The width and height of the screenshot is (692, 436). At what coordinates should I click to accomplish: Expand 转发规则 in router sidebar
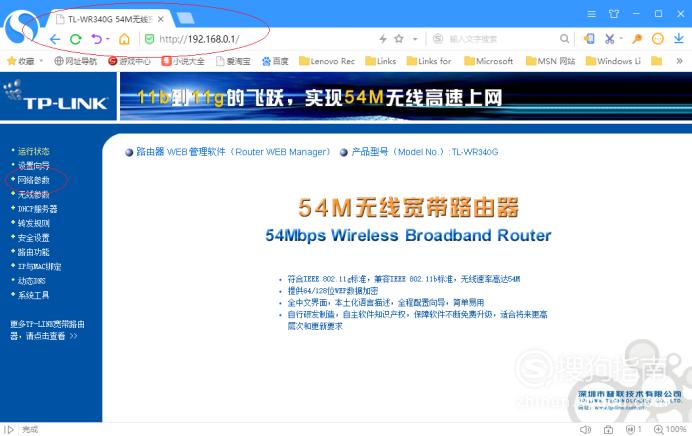34,223
